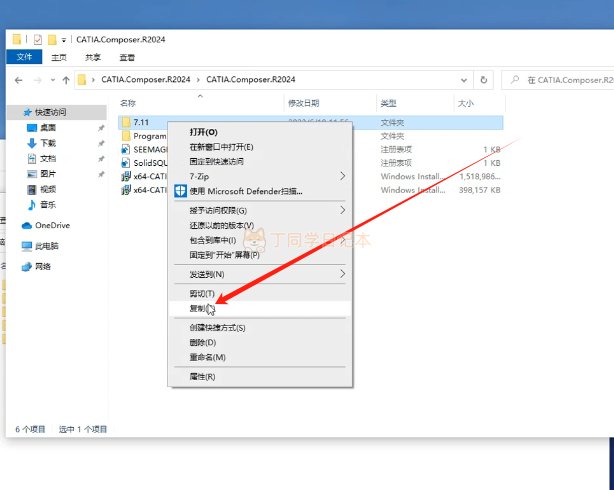Open 音乐 folder in sidebar

point(47,204)
